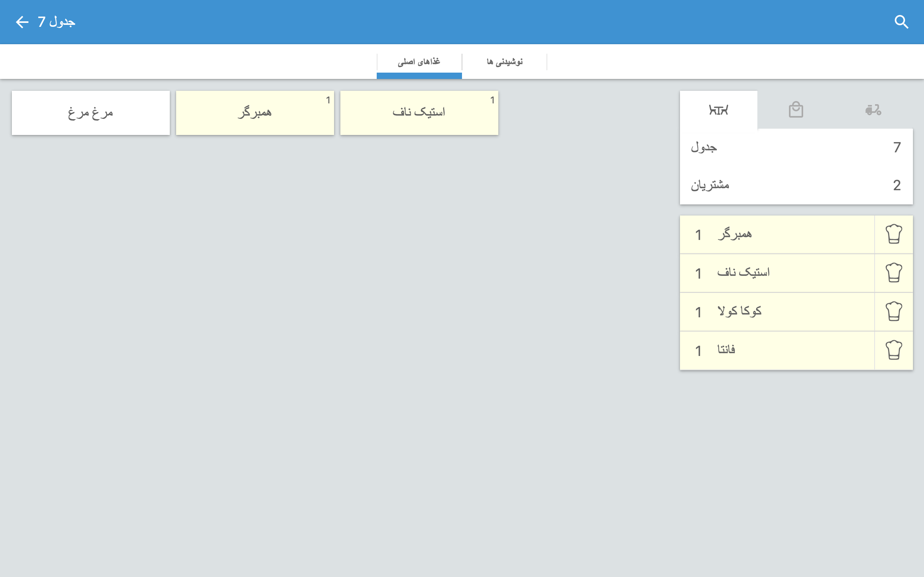Click chef hat icon beside همبرگر
924x577 pixels.
tap(894, 234)
